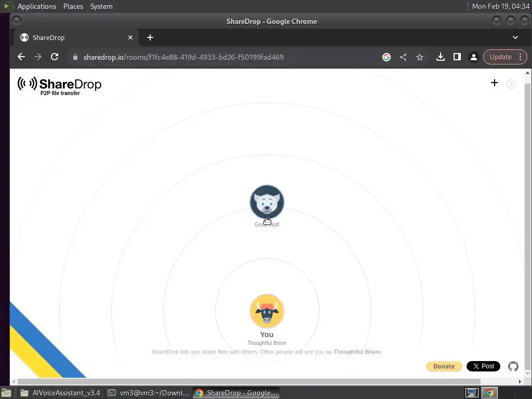Open the ShareDrop logo home link
532x399 pixels.
pos(59,86)
